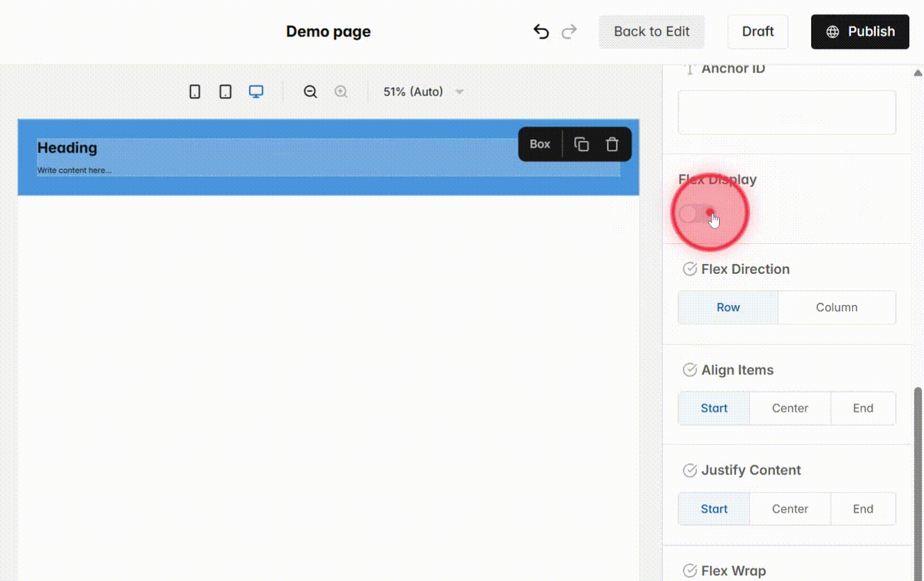
Task: Publish the Demo page
Action: point(860,31)
